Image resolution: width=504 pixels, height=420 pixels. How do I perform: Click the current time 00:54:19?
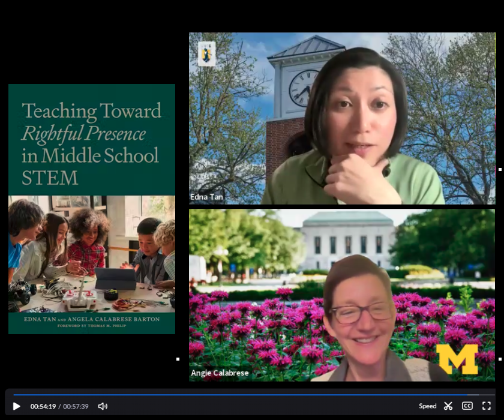[x=43, y=406]
